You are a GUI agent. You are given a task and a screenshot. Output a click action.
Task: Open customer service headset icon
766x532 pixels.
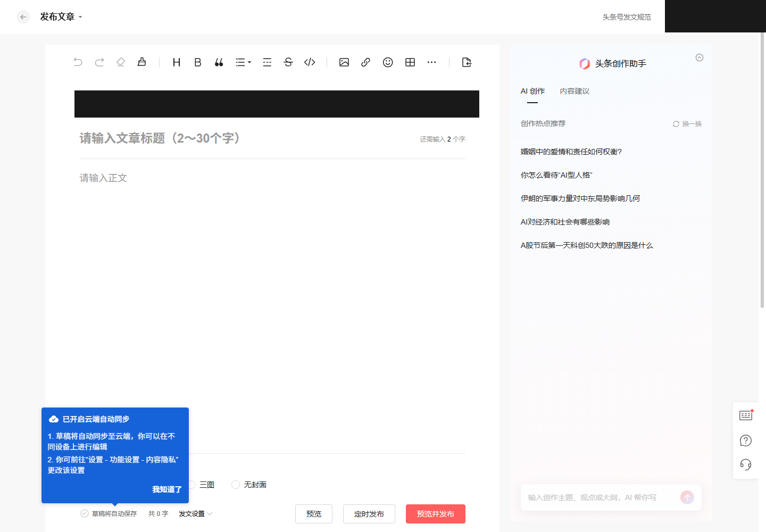[x=746, y=465]
